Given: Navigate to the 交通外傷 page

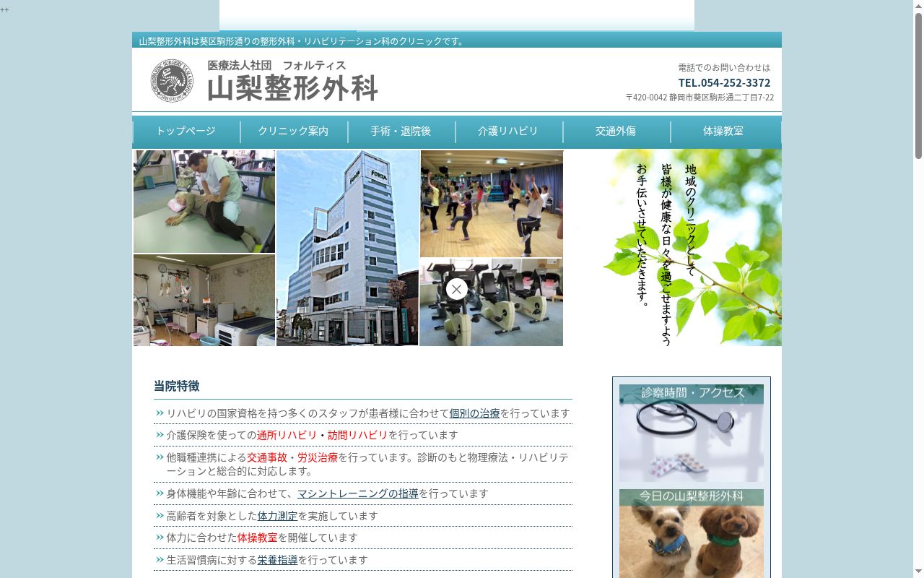Looking at the screenshot, I should tap(616, 131).
